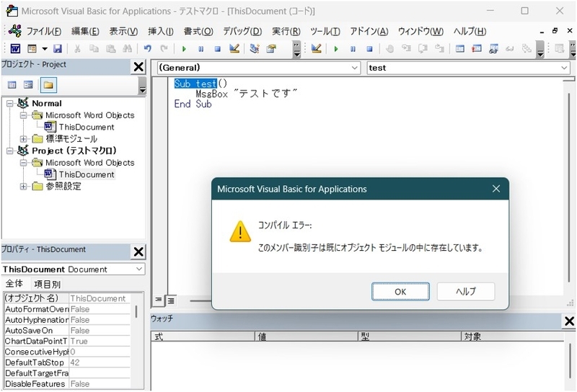Click the Find binoculars icon

click(x=128, y=48)
